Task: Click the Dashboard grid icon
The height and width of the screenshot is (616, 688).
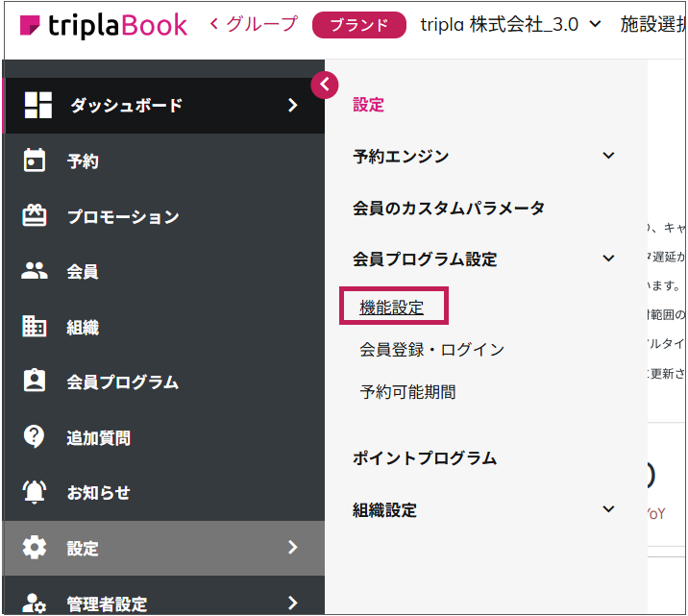Action: coord(37,106)
